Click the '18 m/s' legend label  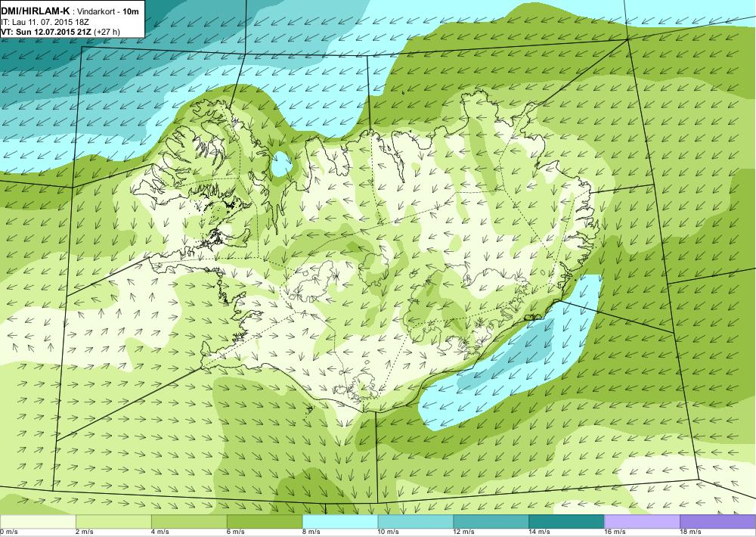[691, 532]
